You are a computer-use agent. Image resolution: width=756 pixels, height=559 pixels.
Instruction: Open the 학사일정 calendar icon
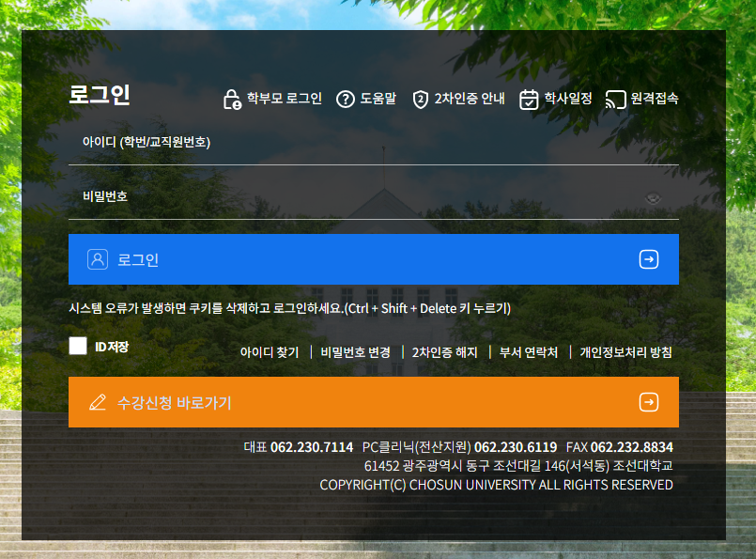(x=529, y=100)
